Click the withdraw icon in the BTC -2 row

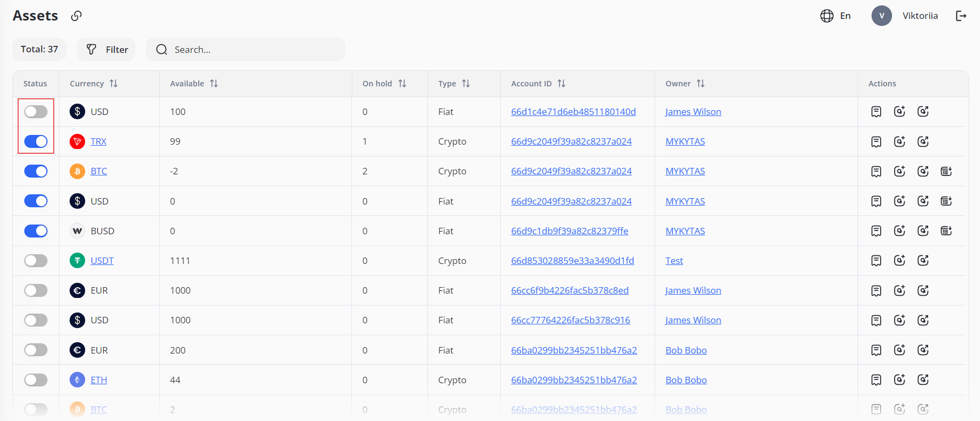click(923, 171)
